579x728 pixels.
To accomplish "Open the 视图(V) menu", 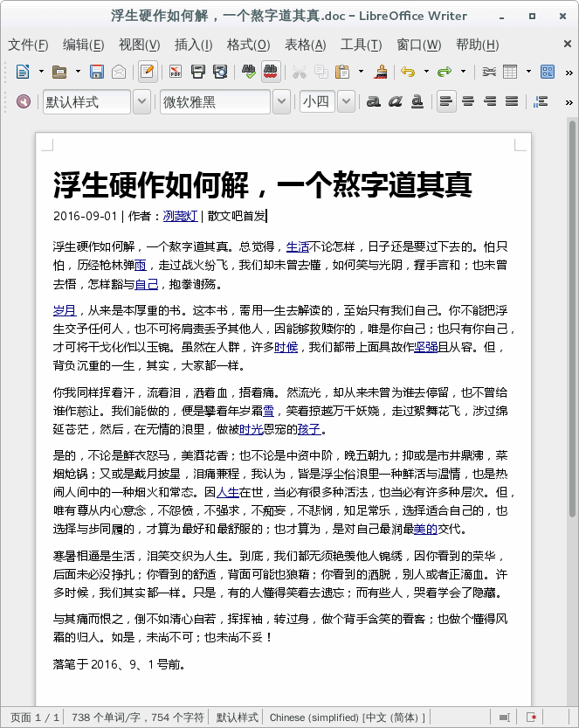I will click(139, 45).
